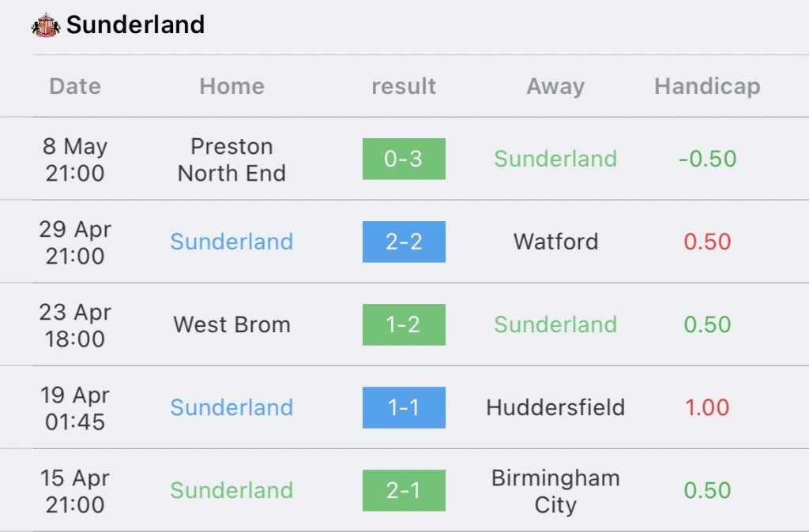
Task: Click the result column header
Action: pos(404,86)
